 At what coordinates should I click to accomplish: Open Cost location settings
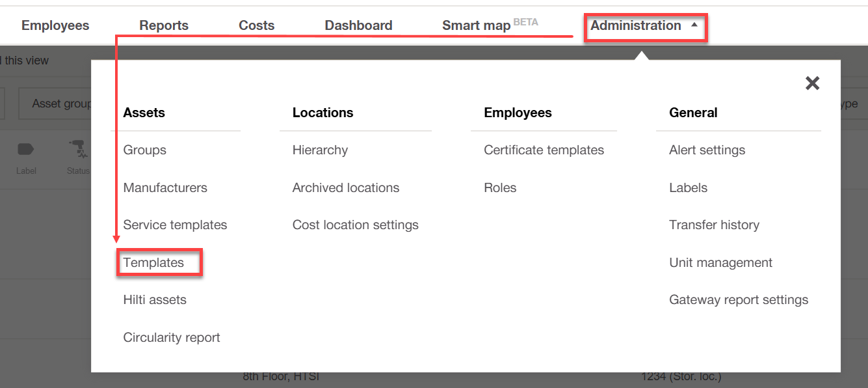[356, 225]
